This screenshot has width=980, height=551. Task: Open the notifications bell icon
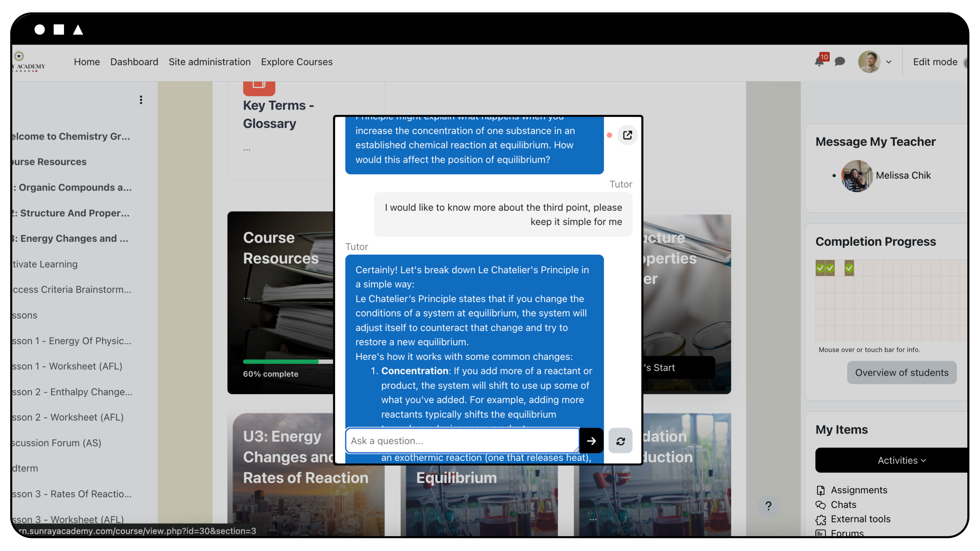(x=819, y=62)
